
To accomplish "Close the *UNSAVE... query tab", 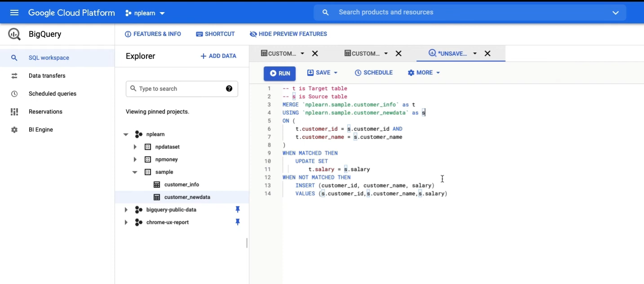I will pos(487,53).
